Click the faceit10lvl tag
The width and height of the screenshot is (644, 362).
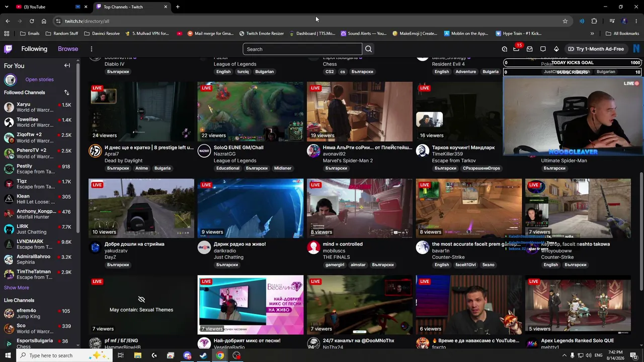point(465,265)
